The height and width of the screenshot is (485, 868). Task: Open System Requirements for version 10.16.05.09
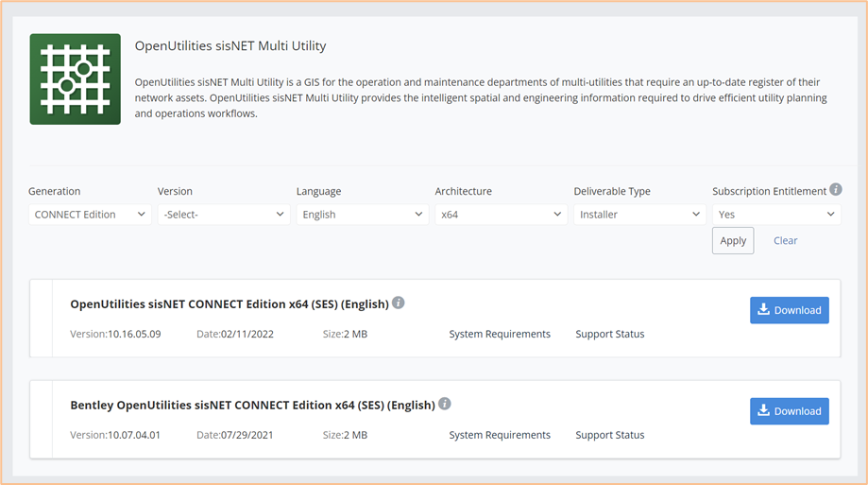(x=500, y=334)
